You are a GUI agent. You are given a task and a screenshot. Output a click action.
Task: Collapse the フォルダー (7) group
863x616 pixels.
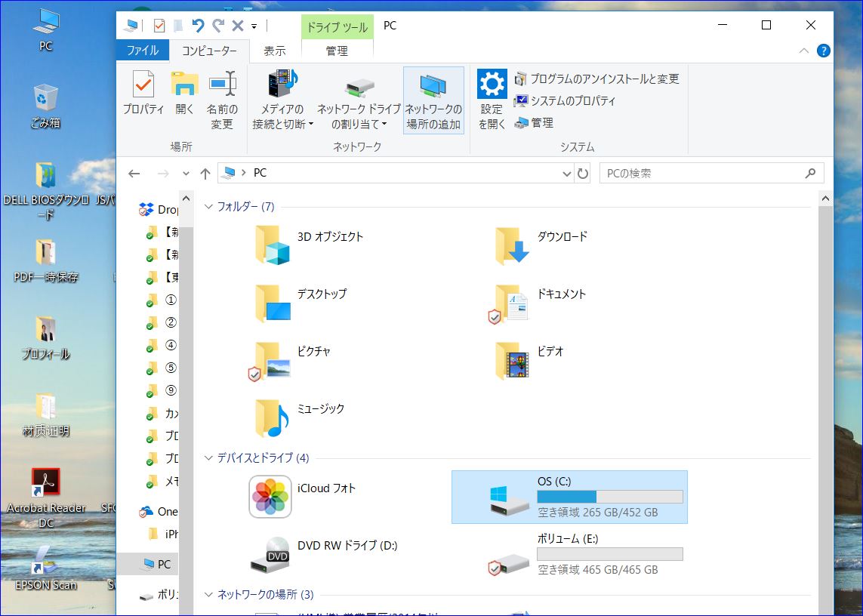pos(208,206)
